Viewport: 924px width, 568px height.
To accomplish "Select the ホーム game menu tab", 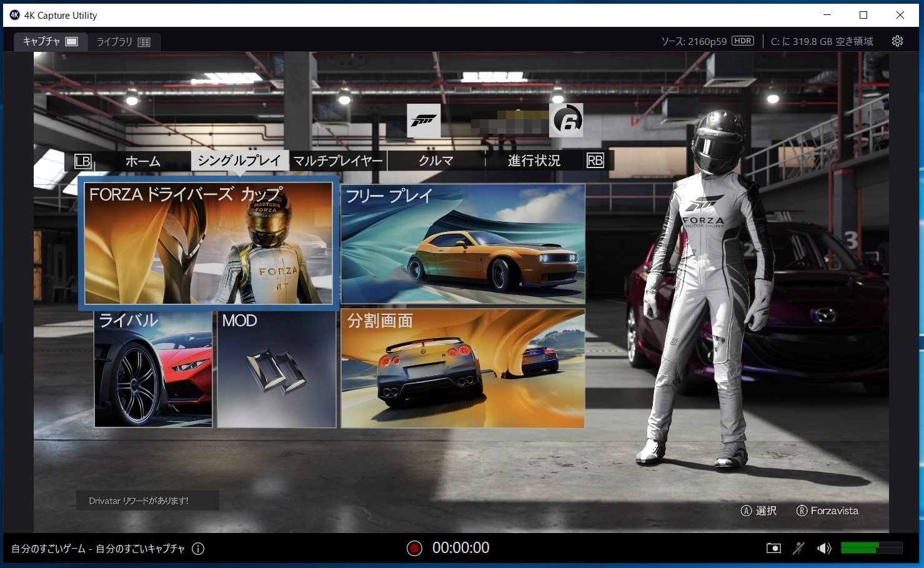I will [x=143, y=161].
